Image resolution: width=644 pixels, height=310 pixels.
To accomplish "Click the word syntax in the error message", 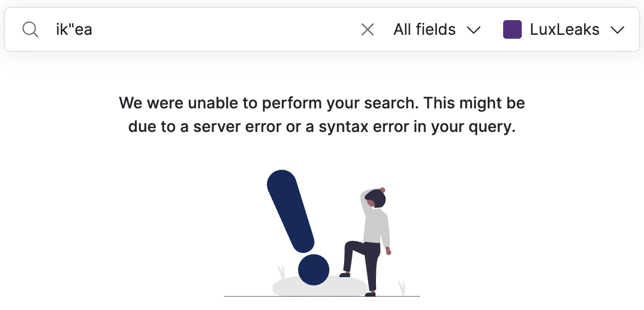I will tap(343, 126).
